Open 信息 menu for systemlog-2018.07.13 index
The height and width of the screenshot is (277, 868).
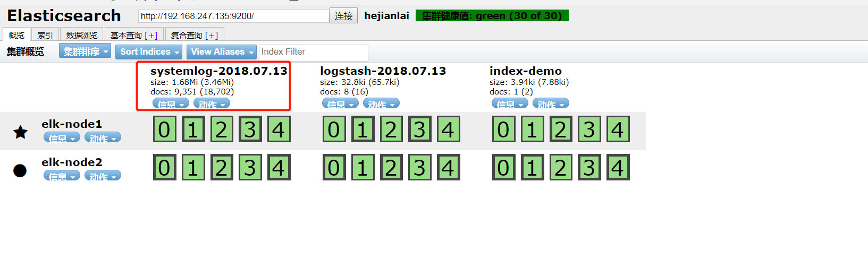point(171,104)
